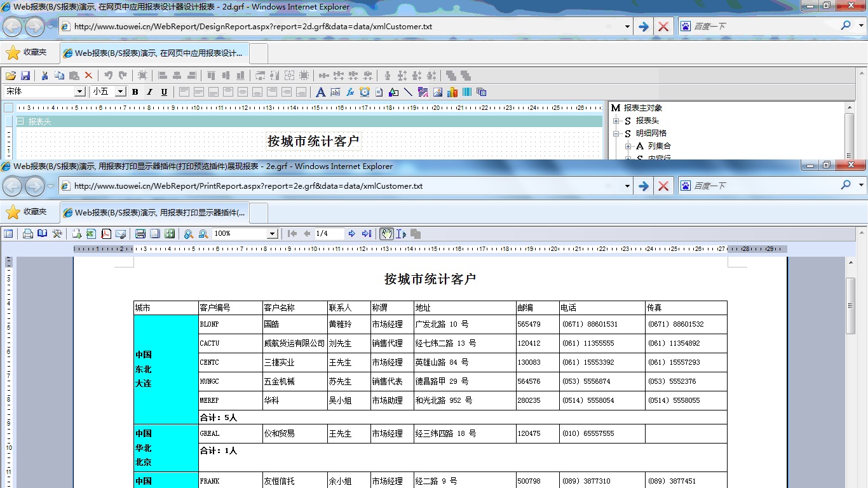Insert a barcode element
The image size is (868, 488).
[467, 92]
